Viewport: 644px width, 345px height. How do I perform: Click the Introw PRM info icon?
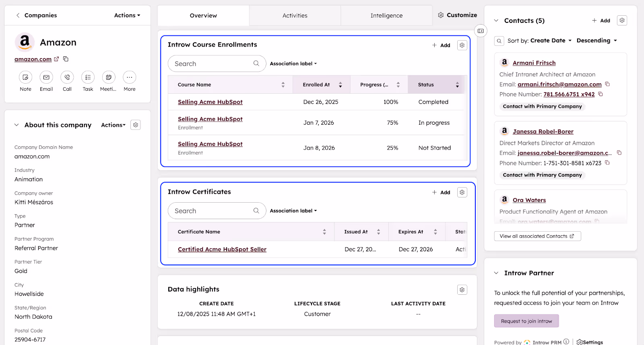point(566,342)
